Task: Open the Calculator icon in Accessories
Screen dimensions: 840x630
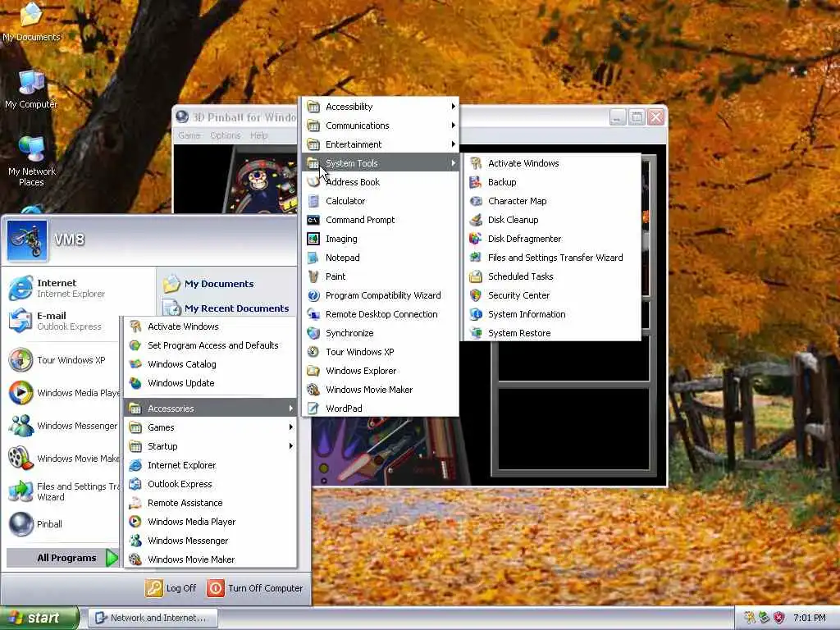Action: click(x=313, y=201)
